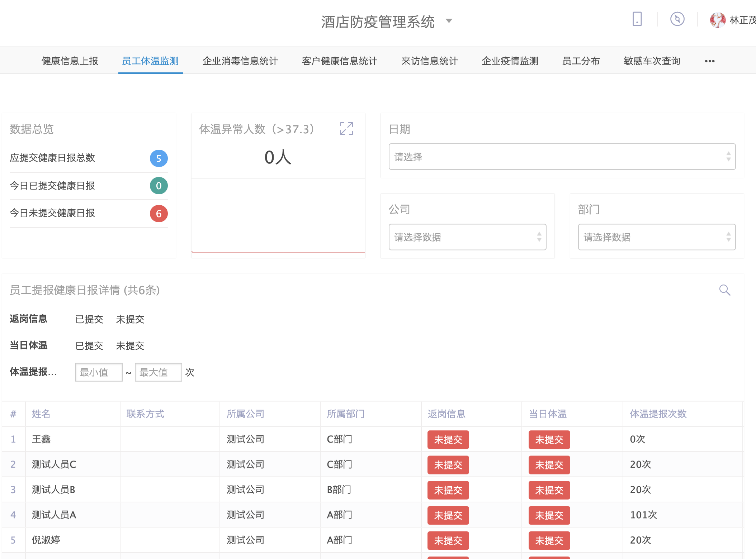The width and height of the screenshot is (756, 559).
Task: Filter 当日体温 by 已提交
Action: (x=89, y=345)
